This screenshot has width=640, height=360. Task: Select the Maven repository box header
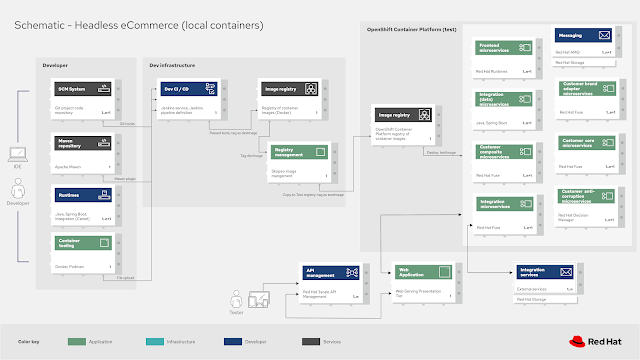tap(83, 143)
